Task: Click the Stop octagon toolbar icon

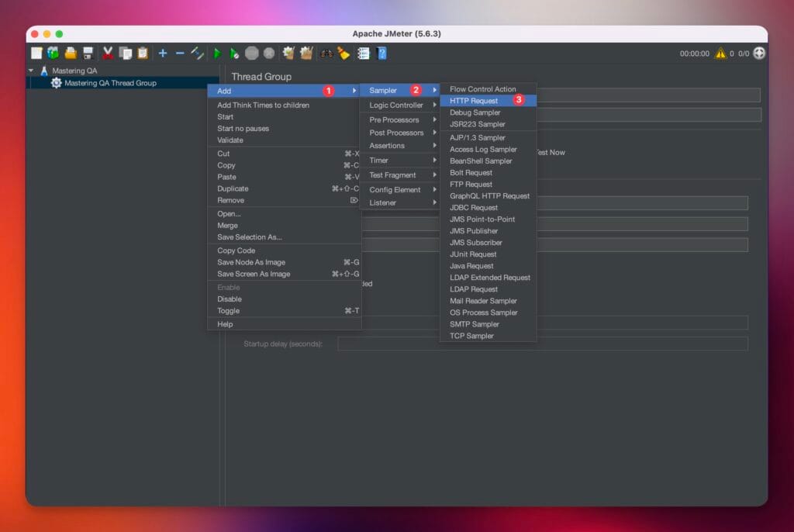Action: point(252,54)
